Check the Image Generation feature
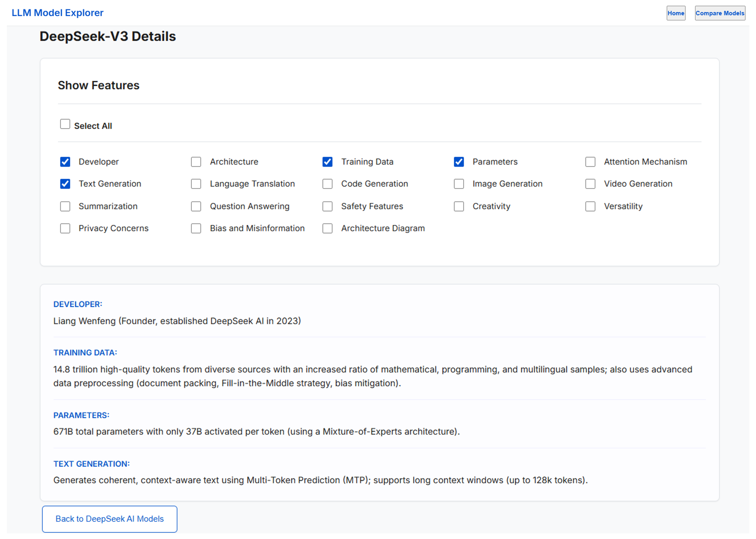This screenshot has width=756, height=539. coord(459,184)
